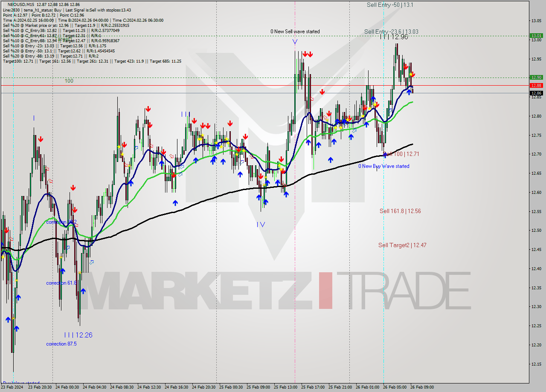
Task: Click the blue 'I V' wave label
Action: [261, 225]
